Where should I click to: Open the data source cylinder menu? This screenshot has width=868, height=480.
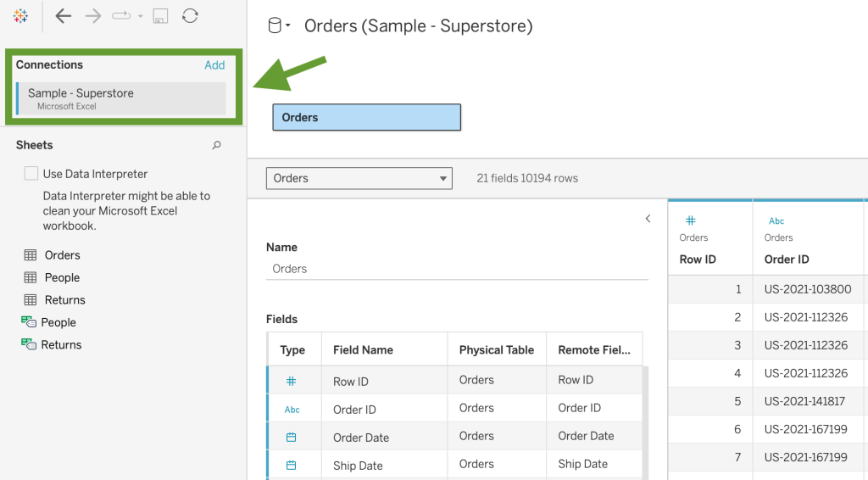(x=279, y=25)
